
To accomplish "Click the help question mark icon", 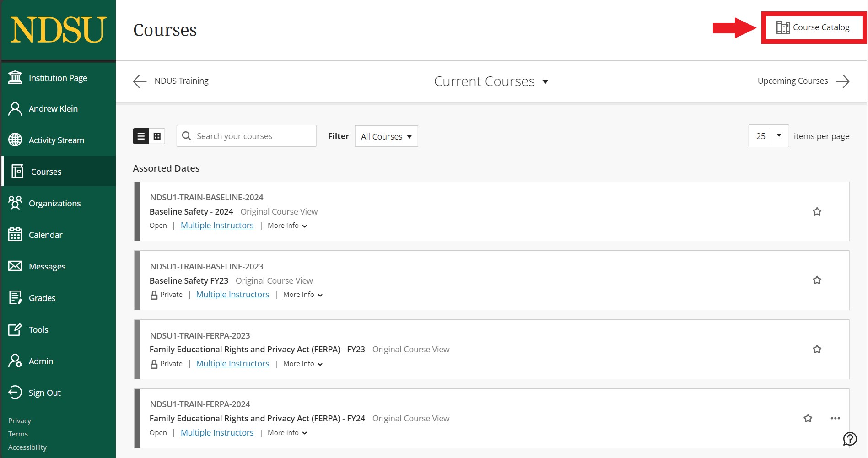I will click(x=850, y=439).
